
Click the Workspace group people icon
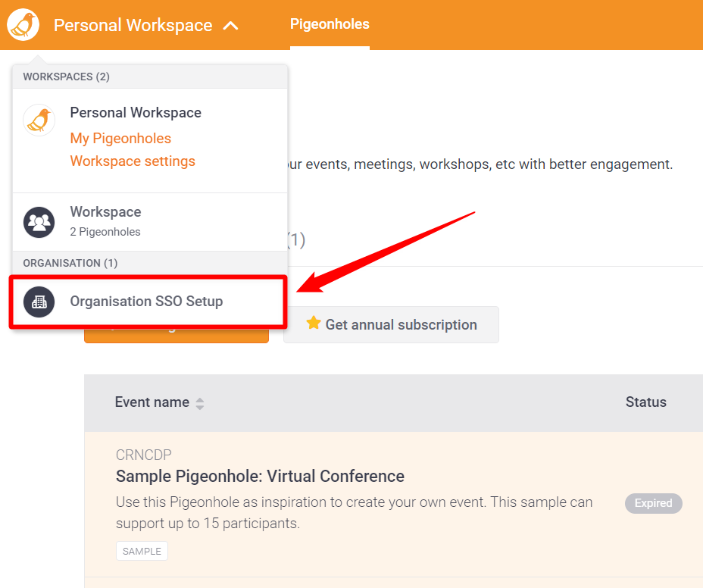click(x=39, y=222)
